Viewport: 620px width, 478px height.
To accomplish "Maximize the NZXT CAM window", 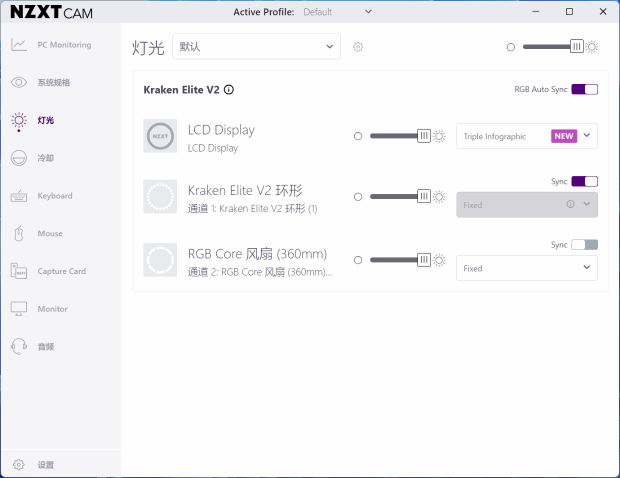I will (569, 11).
